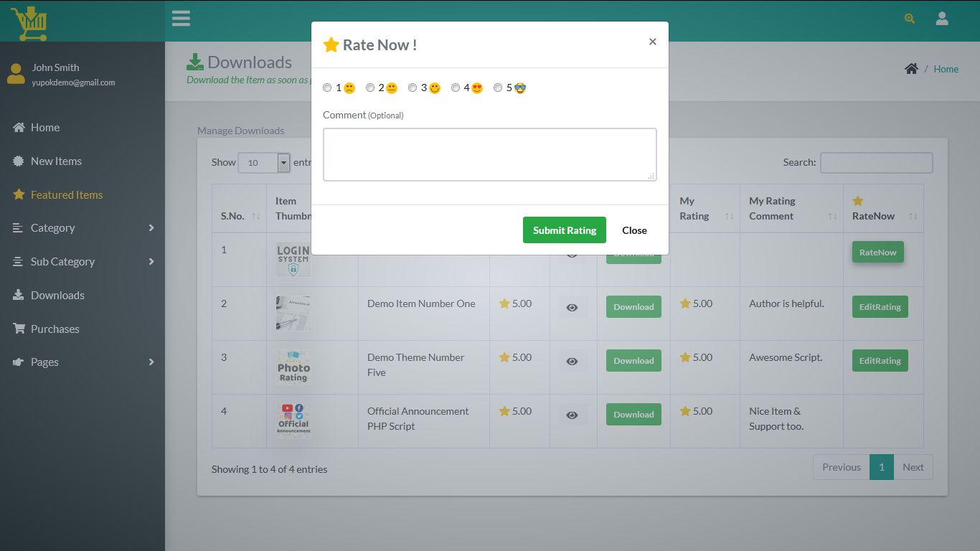Preview Official Announcement PHP Script via eye icon
The width and height of the screenshot is (980, 551).
(572, 414)
